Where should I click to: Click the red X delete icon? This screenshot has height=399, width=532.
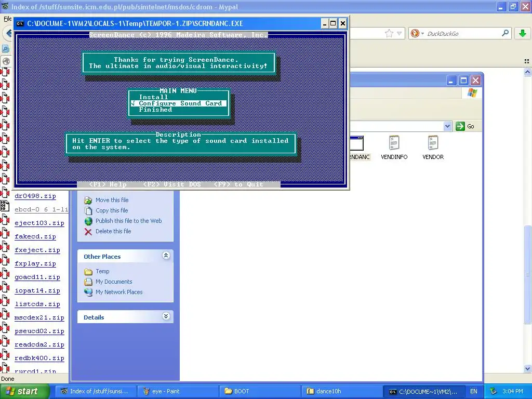[x=88, y=232]
